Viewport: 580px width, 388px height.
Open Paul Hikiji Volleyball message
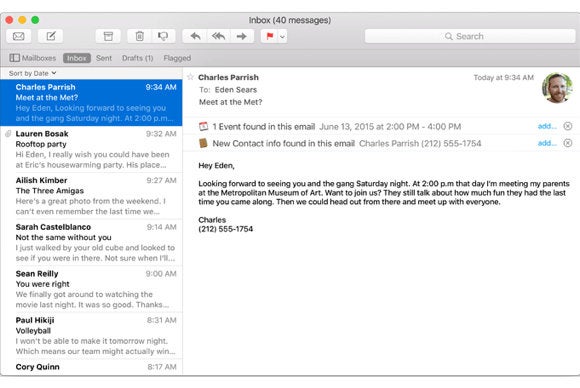[91, 335]
